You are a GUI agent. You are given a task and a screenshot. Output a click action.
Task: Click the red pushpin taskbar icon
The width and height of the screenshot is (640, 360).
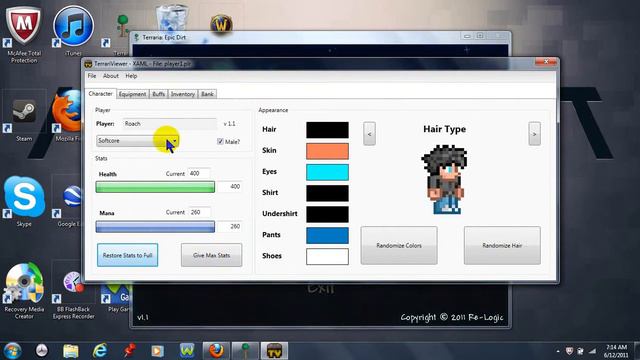click(x=129, y=351)
